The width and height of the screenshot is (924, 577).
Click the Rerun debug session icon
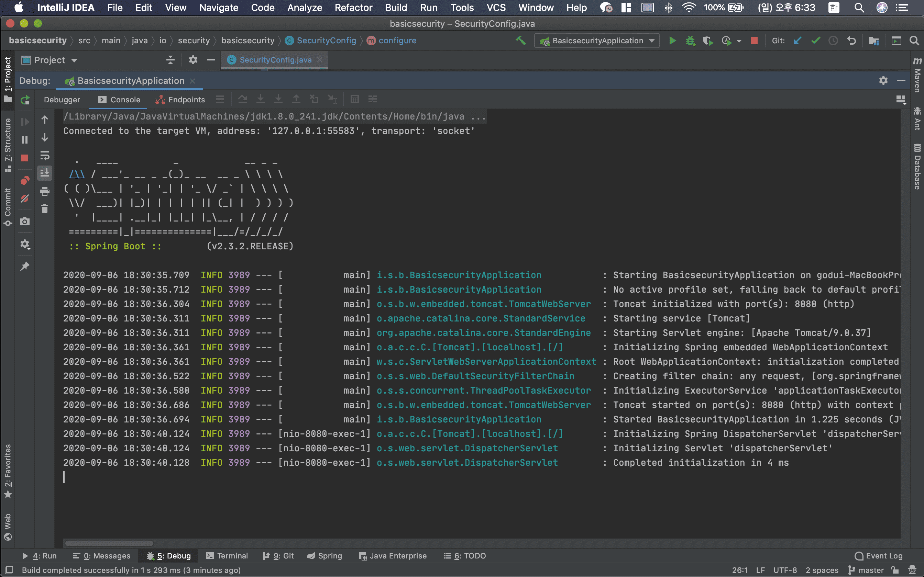pos(25,100)
